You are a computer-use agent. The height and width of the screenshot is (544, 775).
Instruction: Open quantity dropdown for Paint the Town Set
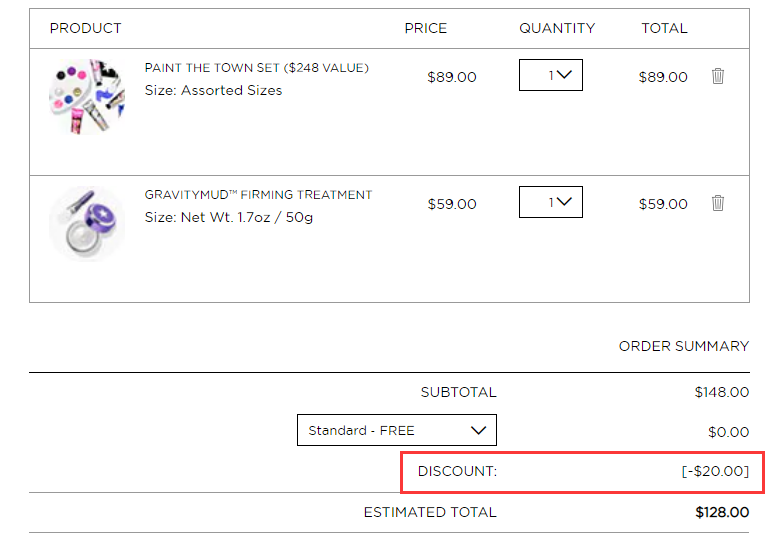tap(551, 75)
